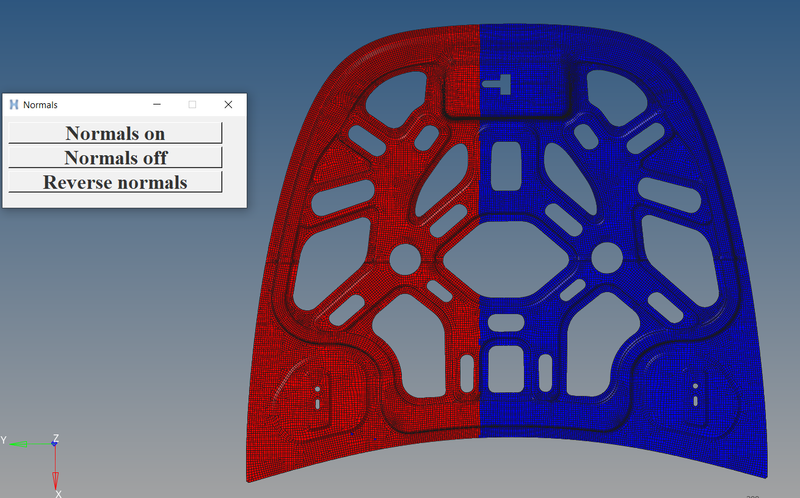Turn normals display off
Viewport: 800px width, 498px height.
[x=115, y=157]
